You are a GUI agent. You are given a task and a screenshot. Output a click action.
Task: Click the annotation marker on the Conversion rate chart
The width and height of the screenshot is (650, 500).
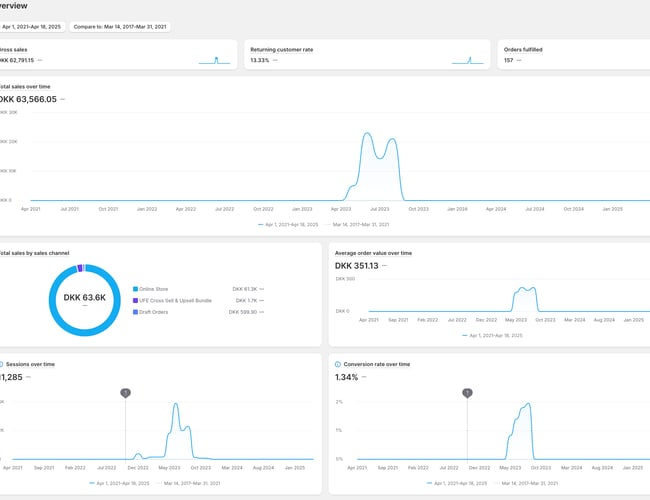click(467, 393)
